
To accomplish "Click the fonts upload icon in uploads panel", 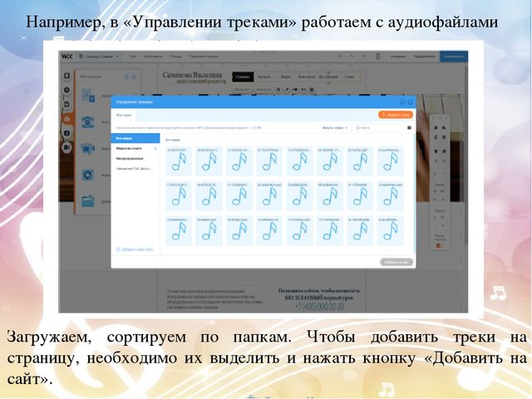I will [88, 96].
